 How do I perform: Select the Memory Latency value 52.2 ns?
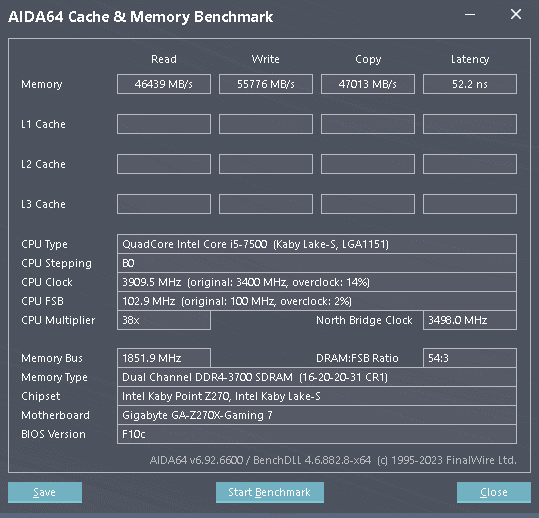(x=470, y=84)
